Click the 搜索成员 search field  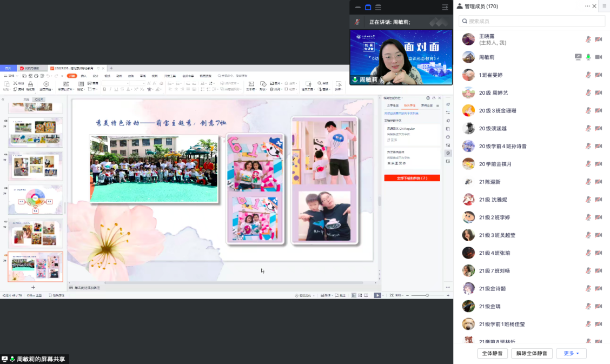(532, 21)
